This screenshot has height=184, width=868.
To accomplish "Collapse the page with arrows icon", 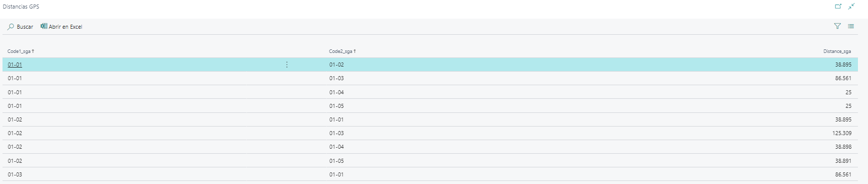I will click(851, 7).
